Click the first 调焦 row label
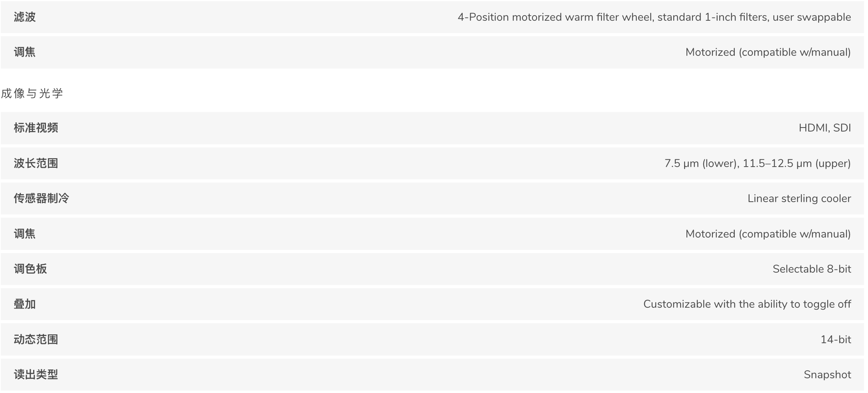The height and width of the screenshot is (393, 868). 25,52
